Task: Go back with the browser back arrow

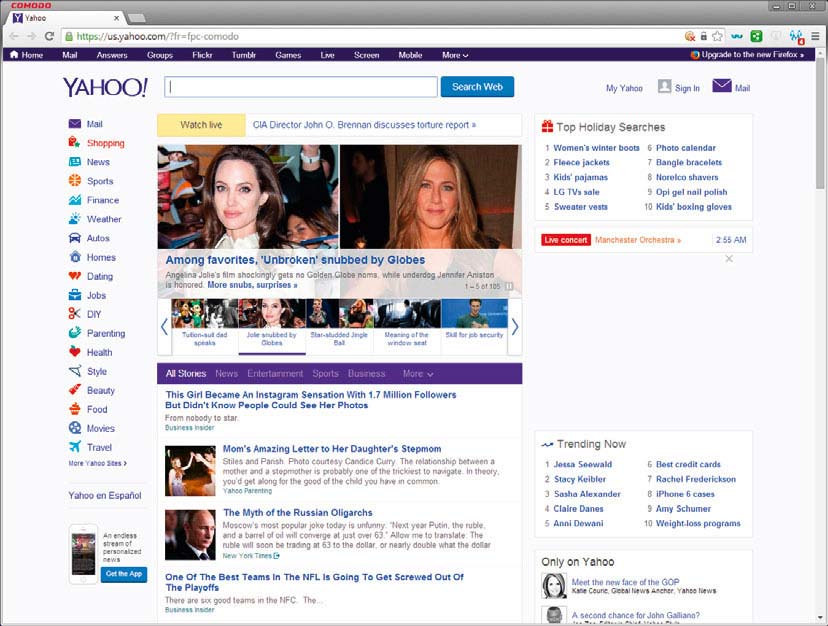Action: 14,36
